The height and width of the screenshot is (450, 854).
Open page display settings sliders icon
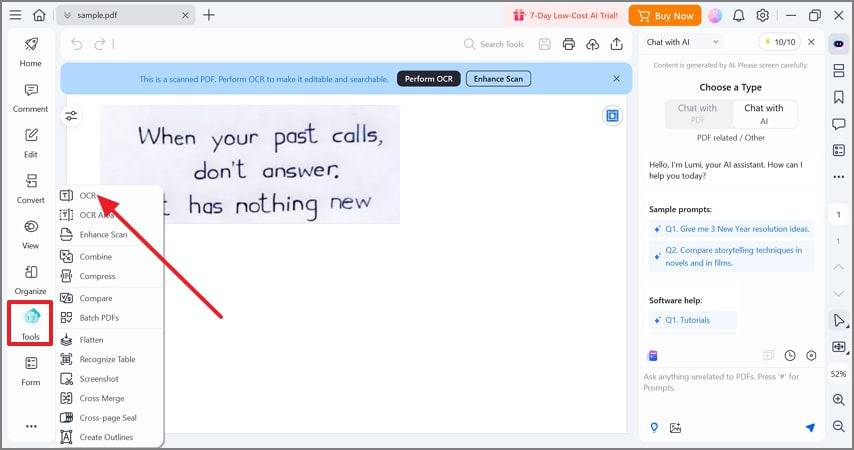click(x=71, y=115)
